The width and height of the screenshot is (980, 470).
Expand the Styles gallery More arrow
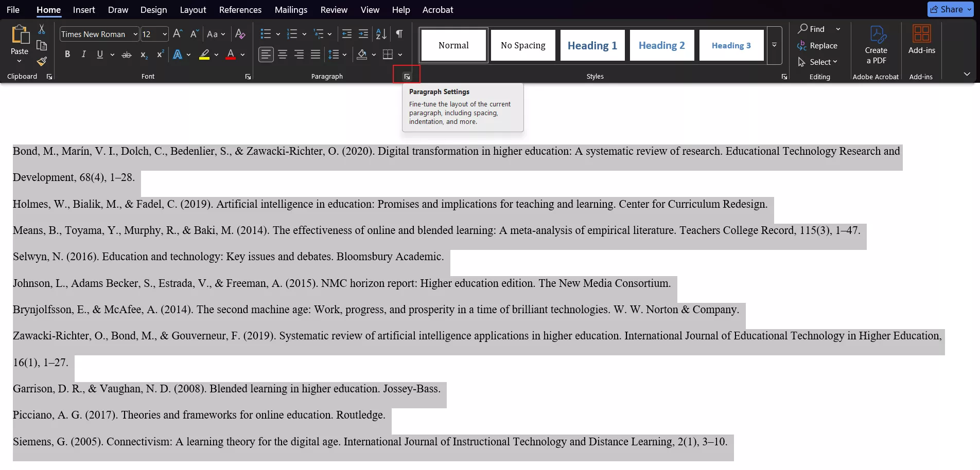[774, 45]
